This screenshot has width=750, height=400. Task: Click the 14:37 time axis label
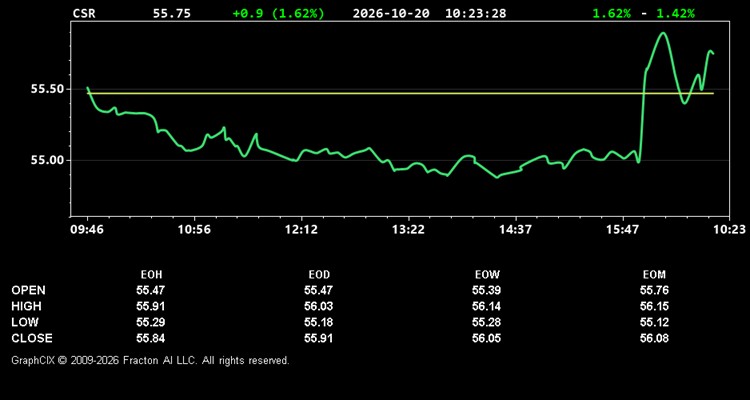[515, 230]
